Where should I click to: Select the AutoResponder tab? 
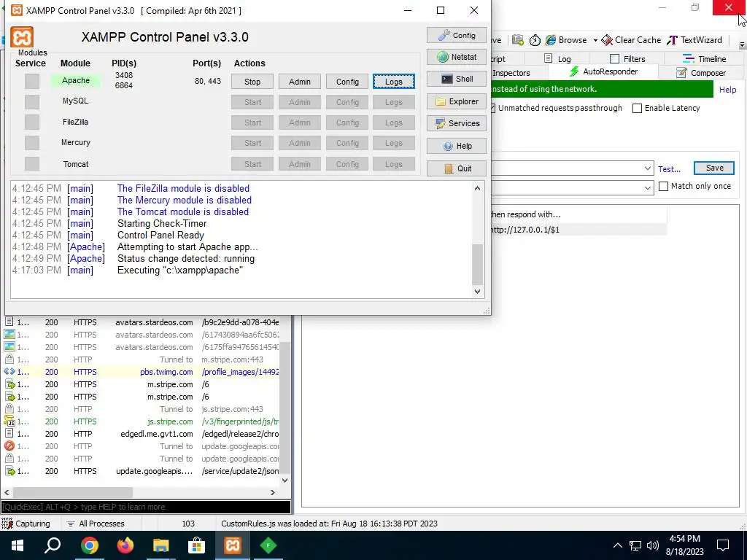pos(603,72)
